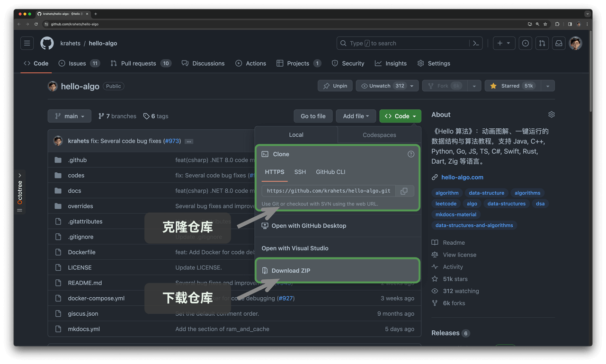
Task: Open the create new plus dropdown
Action: (504, 43)
